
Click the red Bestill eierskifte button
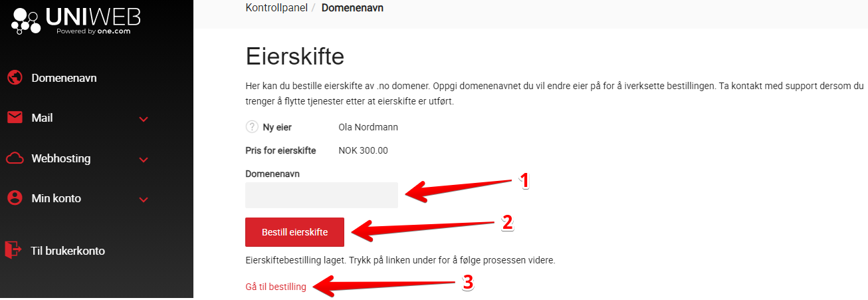point(295,232)
